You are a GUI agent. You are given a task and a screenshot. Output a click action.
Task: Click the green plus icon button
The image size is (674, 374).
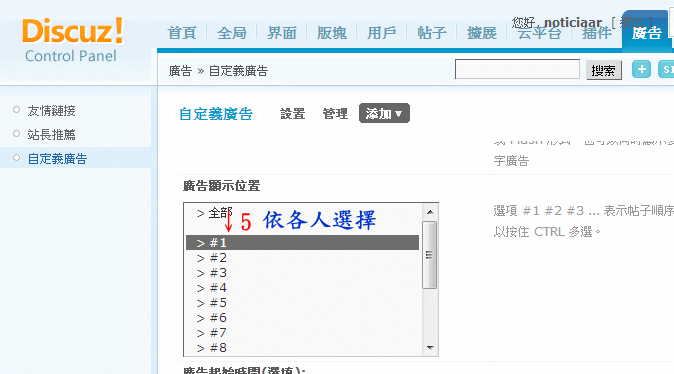tap(641, 69)
